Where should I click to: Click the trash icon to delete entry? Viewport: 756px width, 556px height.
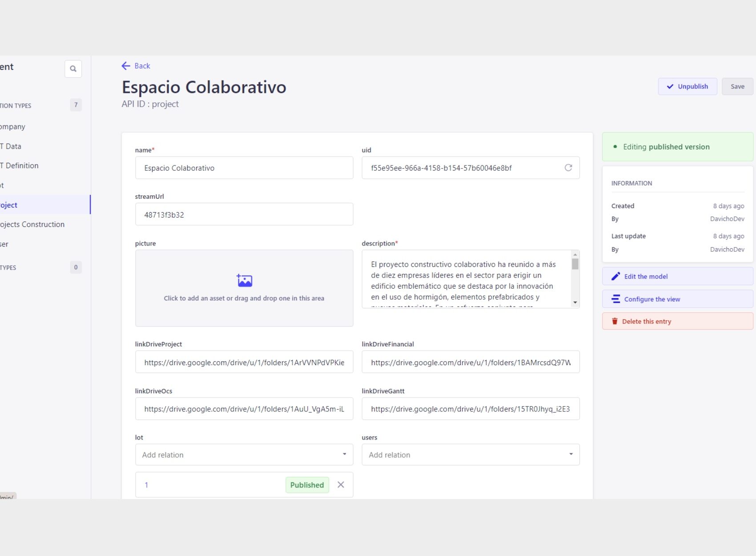[615, 321]
